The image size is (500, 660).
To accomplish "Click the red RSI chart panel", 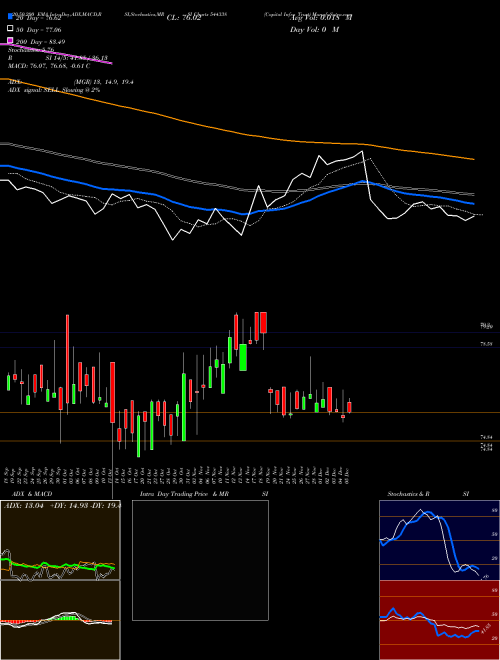I will (439, 620).
